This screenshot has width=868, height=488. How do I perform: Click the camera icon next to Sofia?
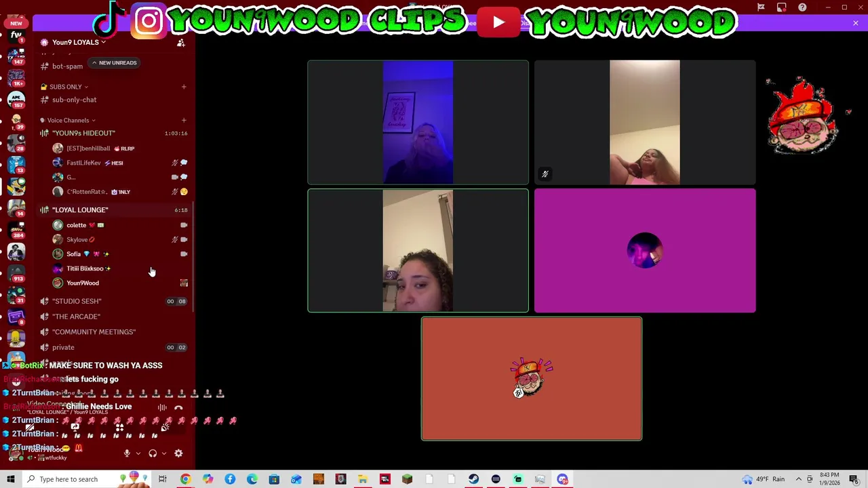pyautogui.click(x=184, y=254)
